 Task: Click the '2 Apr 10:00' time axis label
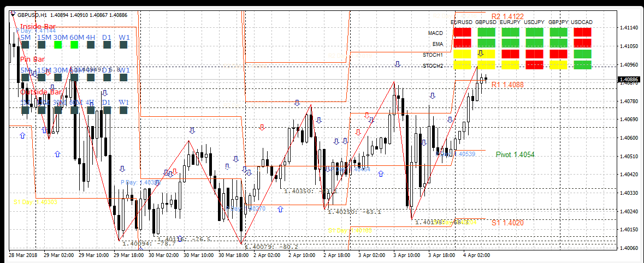coord(301,255)
